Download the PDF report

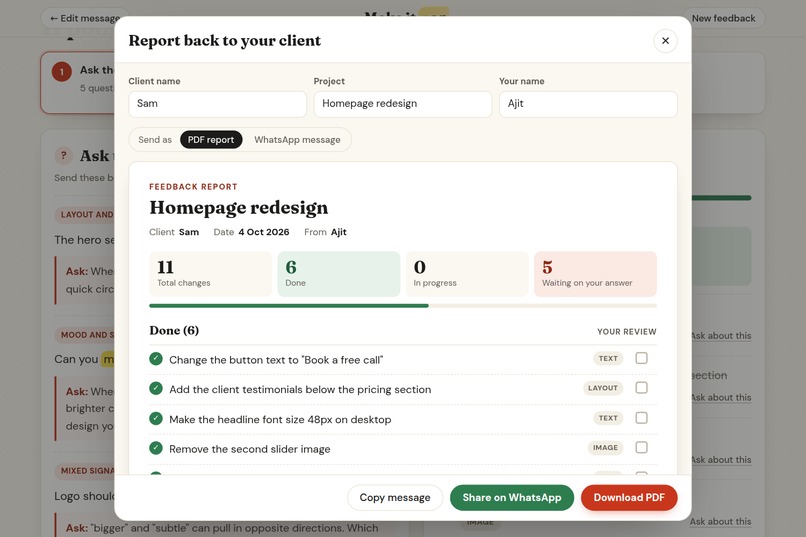[629, 497]
